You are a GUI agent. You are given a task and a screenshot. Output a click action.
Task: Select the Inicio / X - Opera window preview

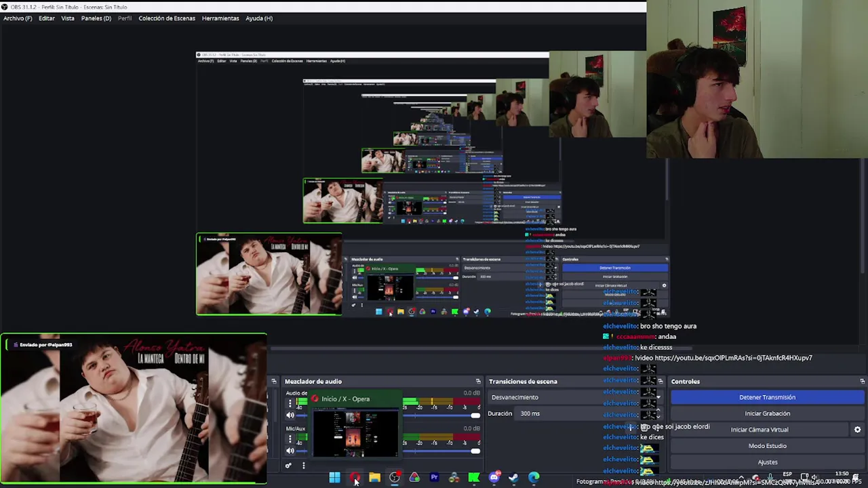355,426
